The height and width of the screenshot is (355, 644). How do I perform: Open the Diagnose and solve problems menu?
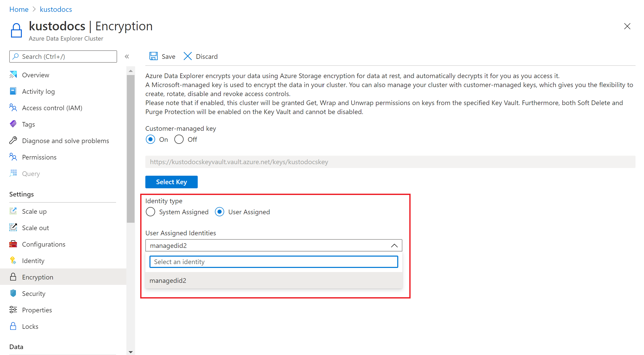(65, 140)
